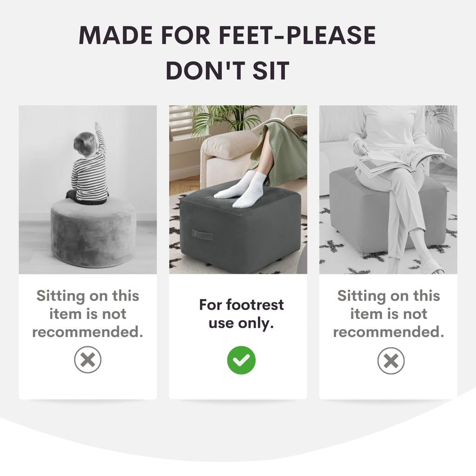Select the toddler on round pouf photo

[88, 190]
